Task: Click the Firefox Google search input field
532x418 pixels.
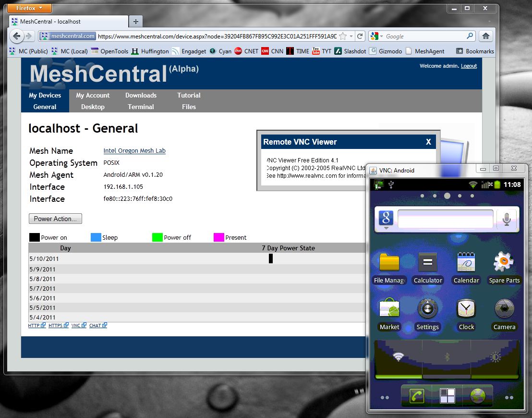Action: tap(425, 36)
